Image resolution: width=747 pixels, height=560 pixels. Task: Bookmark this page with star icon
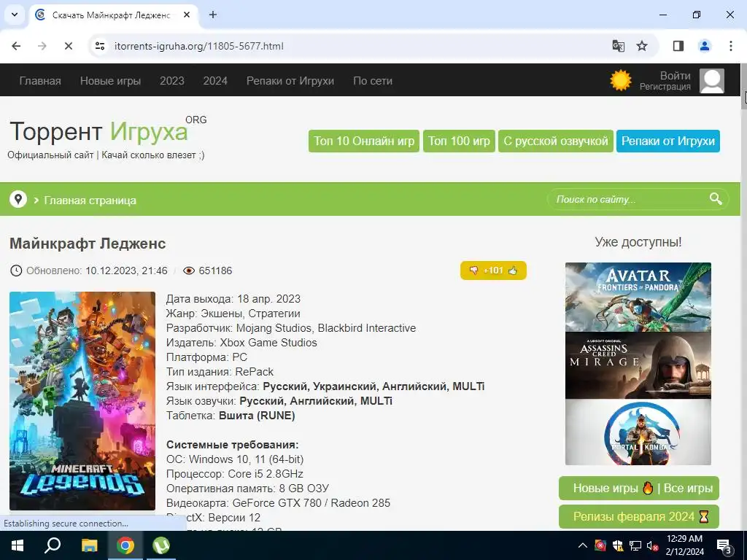tap(642, 46)
